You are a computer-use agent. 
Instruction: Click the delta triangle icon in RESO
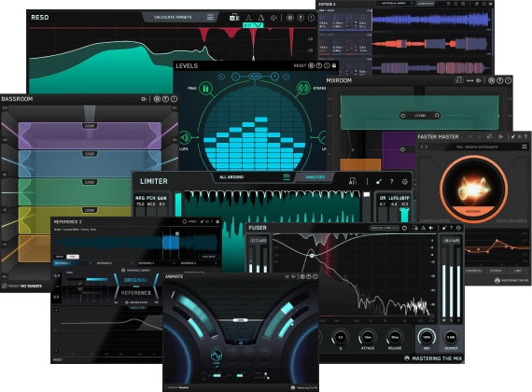click(x=260, y=18)
